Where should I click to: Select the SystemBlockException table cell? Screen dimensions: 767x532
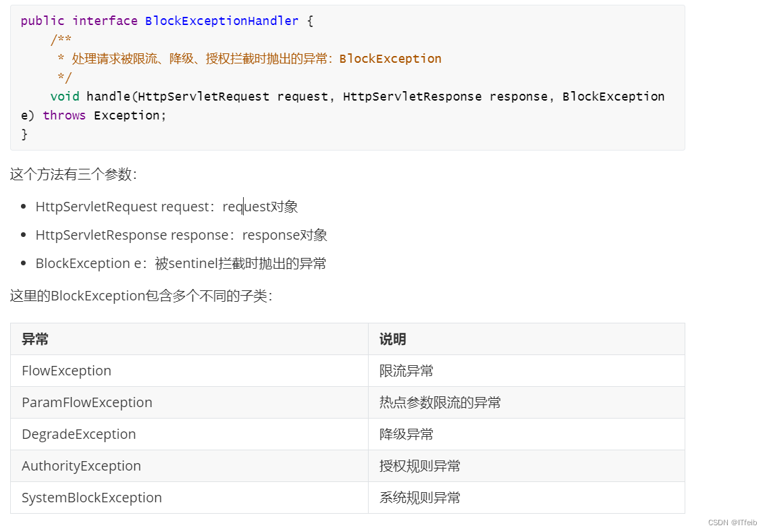click(92, 498)
